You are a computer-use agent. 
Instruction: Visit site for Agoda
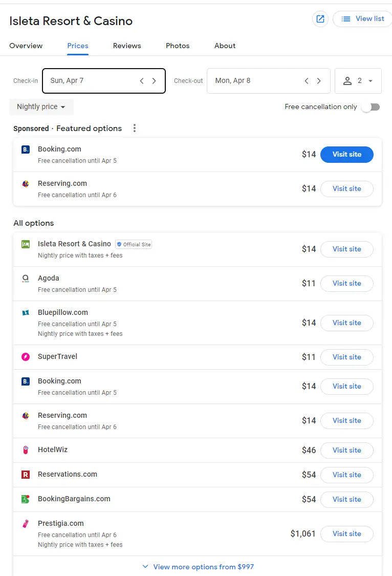click(347, 284)
